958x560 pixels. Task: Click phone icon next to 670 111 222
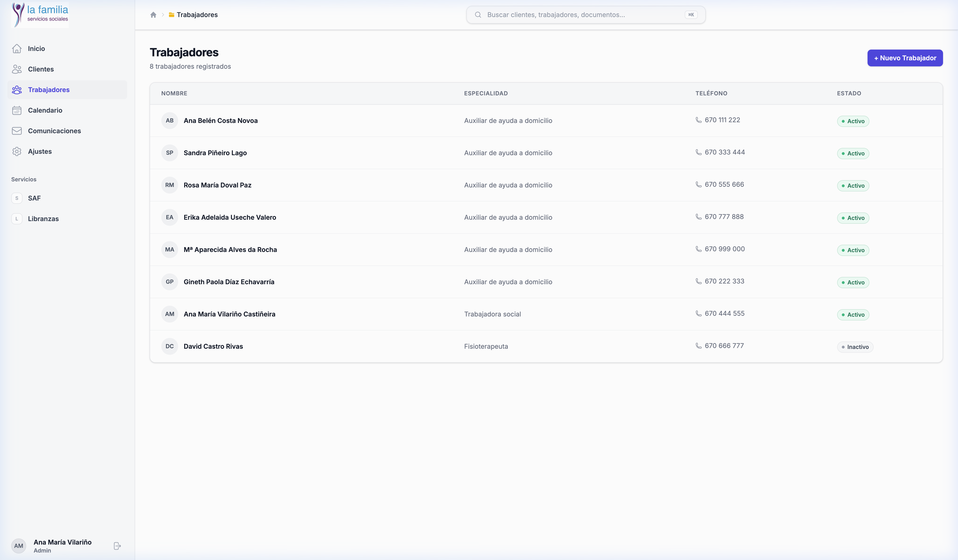pyautogui.click(x=698, y=120)
